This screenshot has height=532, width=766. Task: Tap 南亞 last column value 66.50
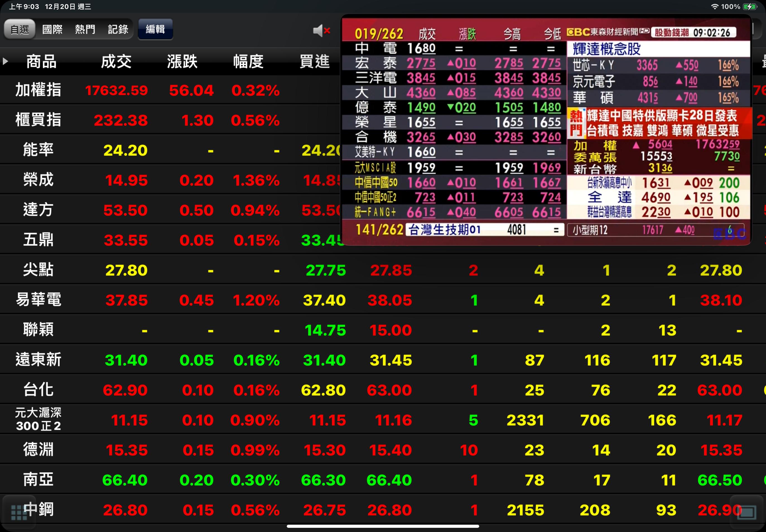(x=720, y=480)
